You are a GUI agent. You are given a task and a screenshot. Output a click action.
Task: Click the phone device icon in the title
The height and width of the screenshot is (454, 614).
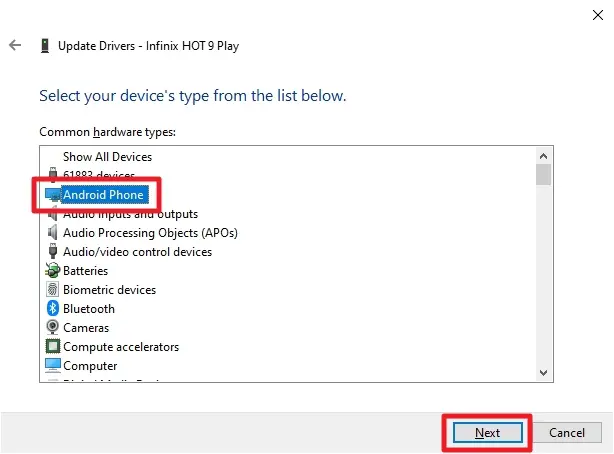pyautogui.click(x=45, y=45)
